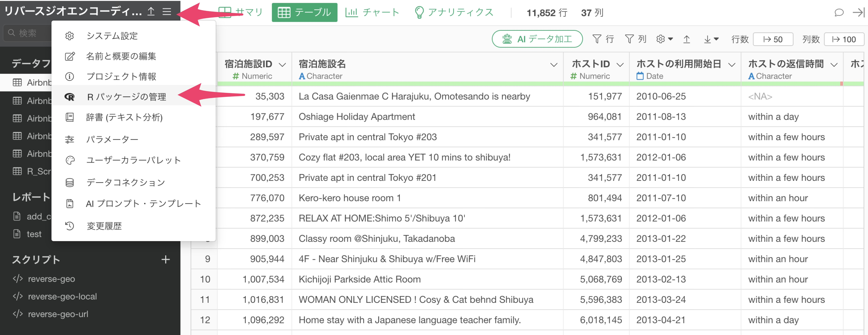
Task: Open the reverse-geo-local script
Action: (62, 297)
